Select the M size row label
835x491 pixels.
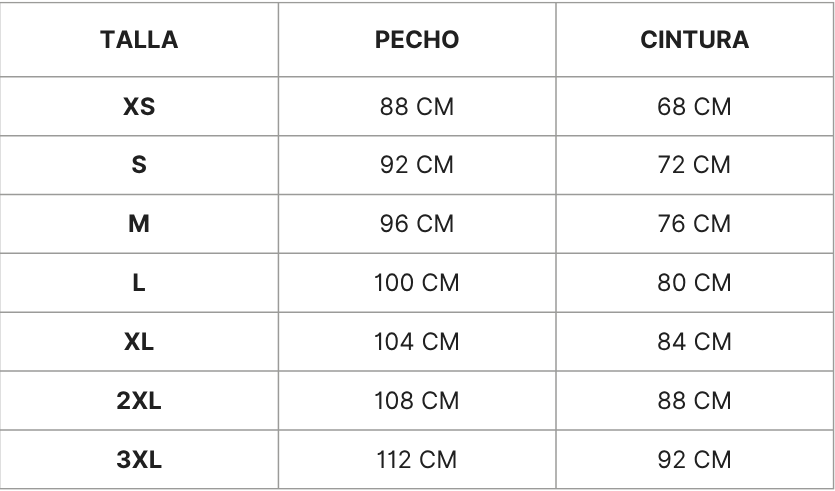click(139, 224)
